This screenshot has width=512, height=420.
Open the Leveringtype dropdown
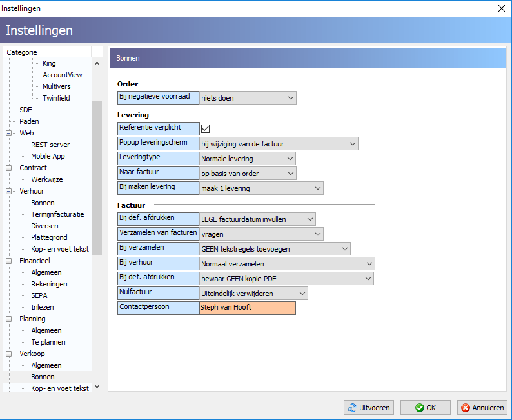click(248, 159)
